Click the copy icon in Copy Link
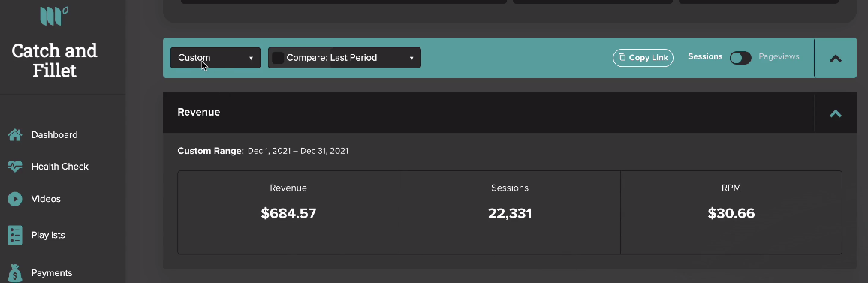Image resolution: width=868 pixels, height=283 pixels. [622, 58]
